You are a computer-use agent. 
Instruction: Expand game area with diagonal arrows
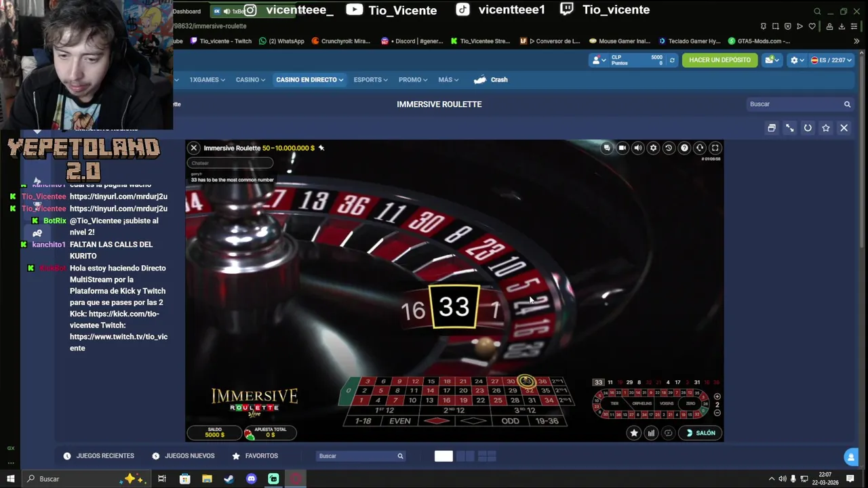coord(790,128)
